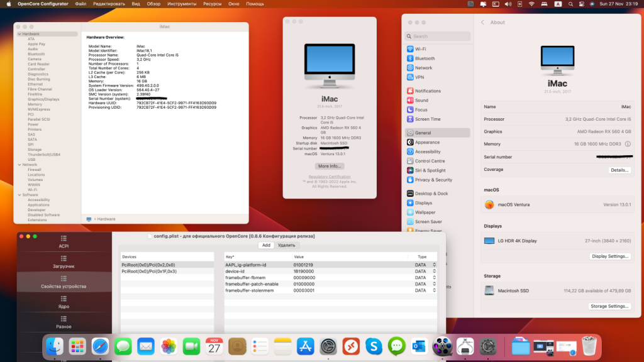Open Safari from the Dock

coord(100,346)
